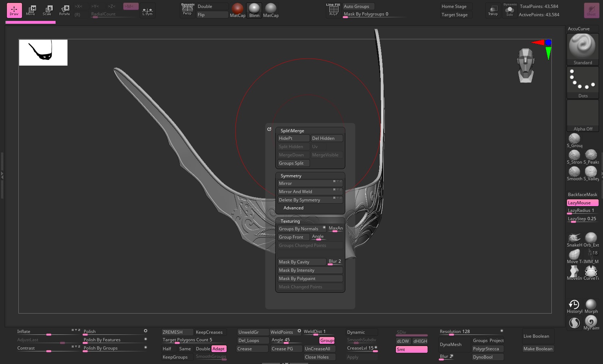Image resolution: width=603 pixels, height=364 pixels.
Task: Toggle LazyMouse off
Action: point(582,203)
